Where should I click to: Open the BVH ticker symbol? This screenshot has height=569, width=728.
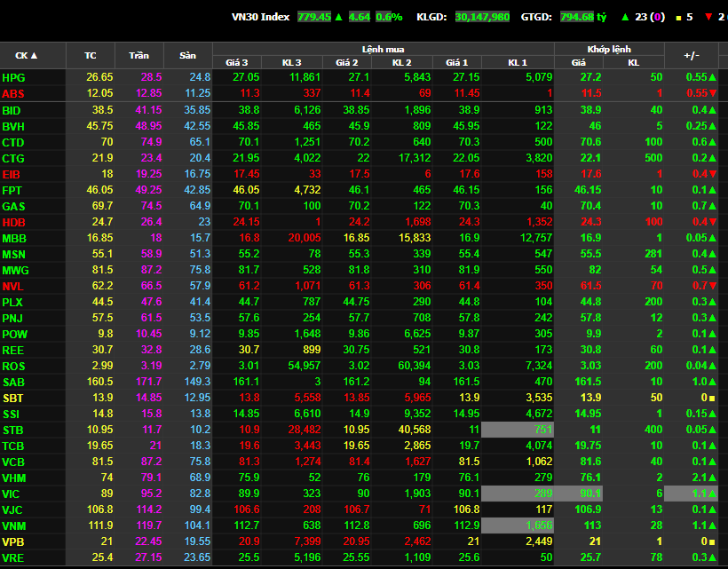tap(13, 127)
